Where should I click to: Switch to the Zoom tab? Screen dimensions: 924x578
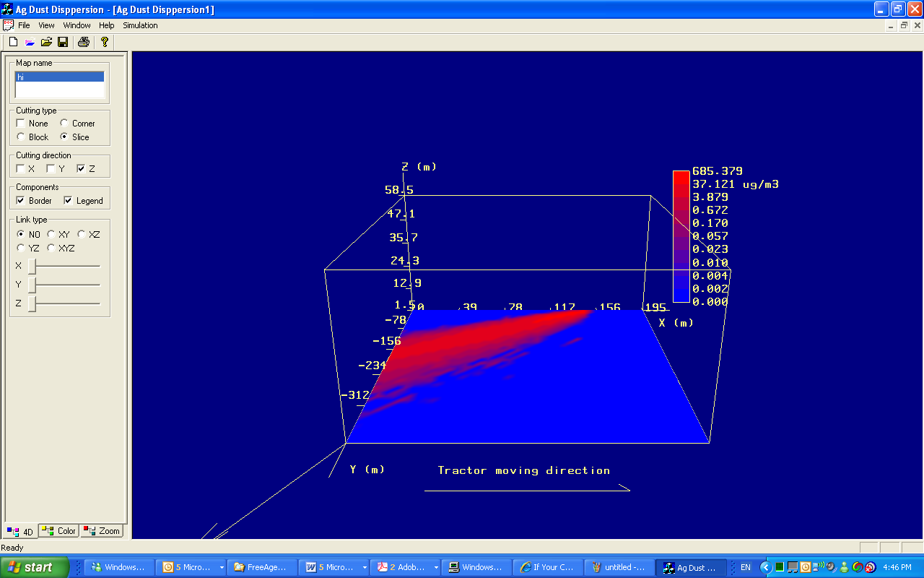pos(102,531)
